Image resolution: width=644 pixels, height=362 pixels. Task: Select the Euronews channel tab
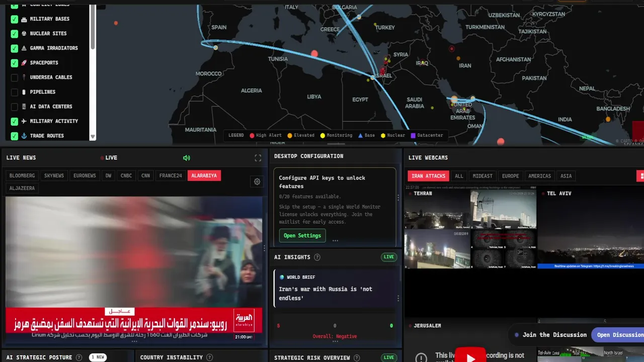click(85, 176)
